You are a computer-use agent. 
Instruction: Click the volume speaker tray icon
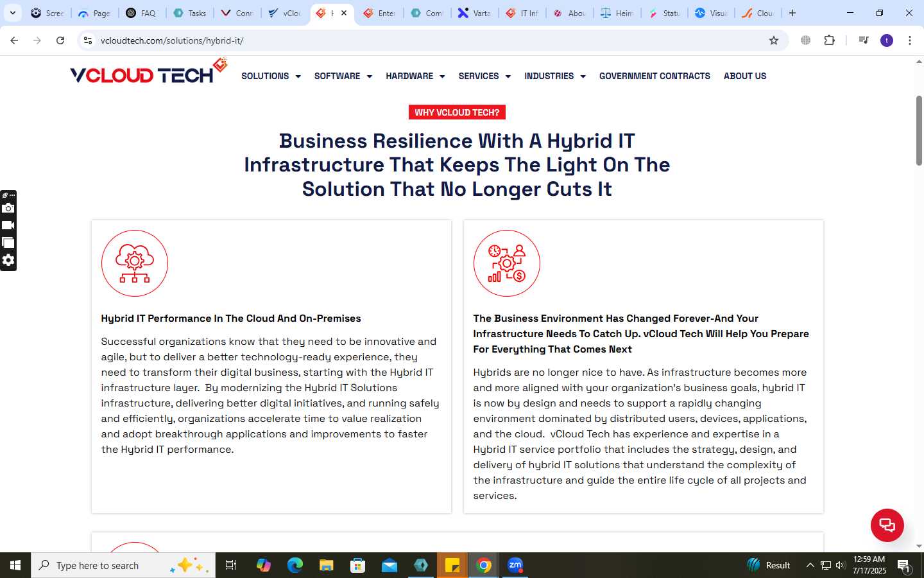[x=841, y=565]
